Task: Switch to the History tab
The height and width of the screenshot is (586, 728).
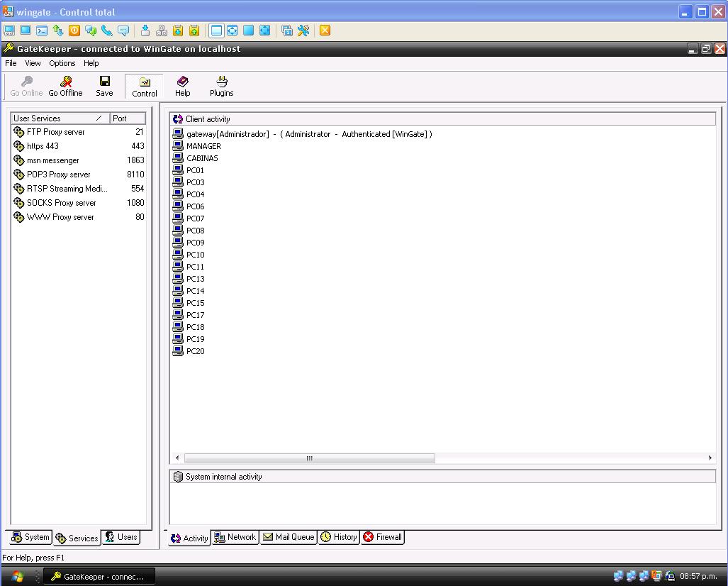Action: (x=339, y=537)
